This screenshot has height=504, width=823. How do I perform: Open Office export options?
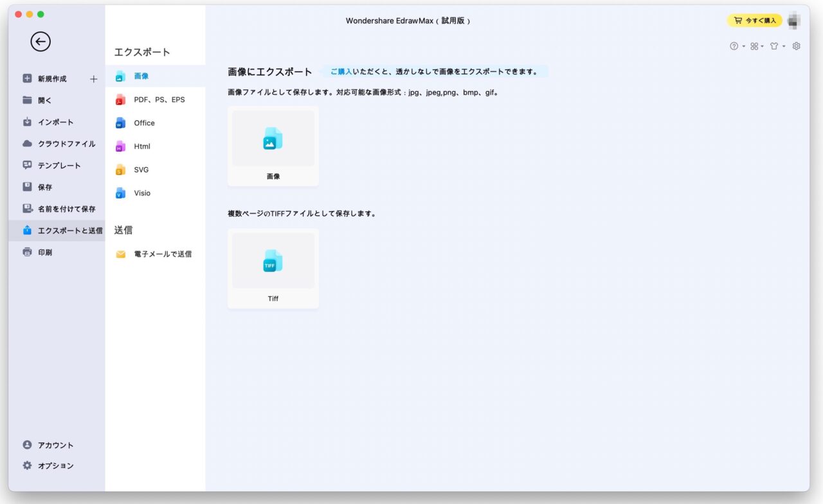click(x=144, y=123)
